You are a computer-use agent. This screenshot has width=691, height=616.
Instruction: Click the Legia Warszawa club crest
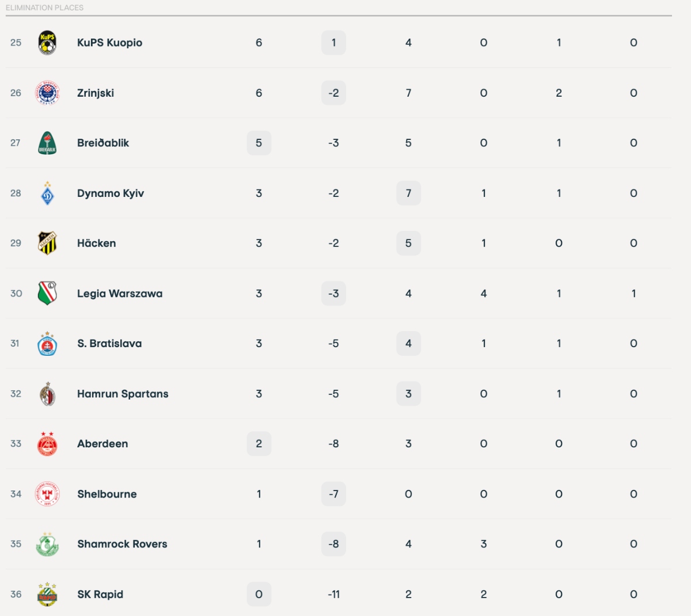pyautogui.click(x=48, y=293)
